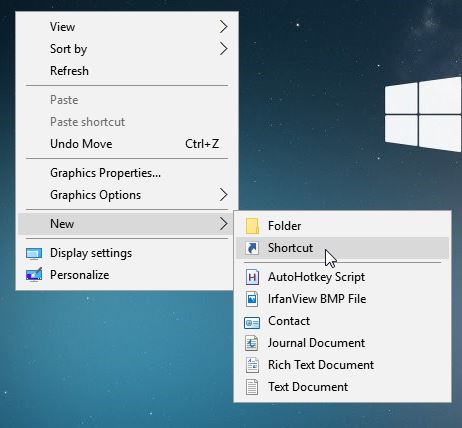Click the AutoHotkey Script H icon
Screen dimensions: 462x428
(x=252, y=277)
